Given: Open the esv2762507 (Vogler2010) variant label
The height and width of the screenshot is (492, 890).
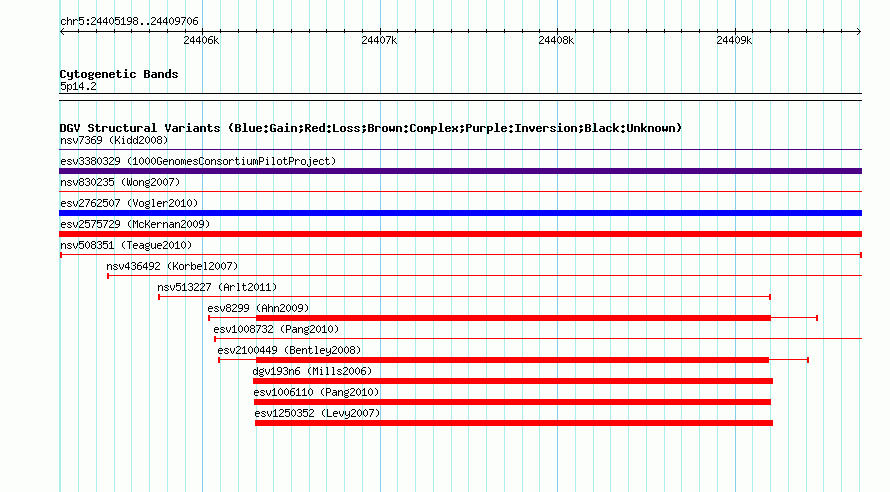Looking at the screenshot, I should (129, 204).
